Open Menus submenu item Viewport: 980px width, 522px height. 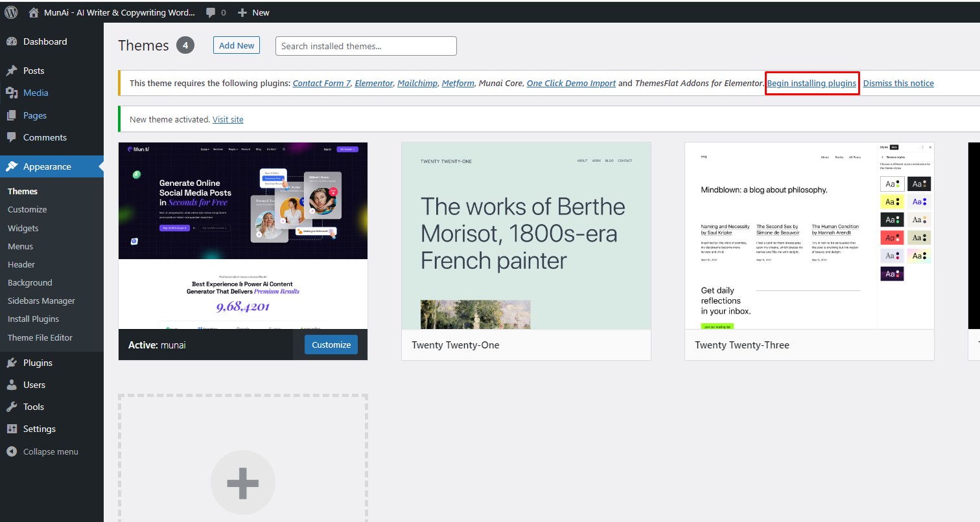[x=20, y=246]
